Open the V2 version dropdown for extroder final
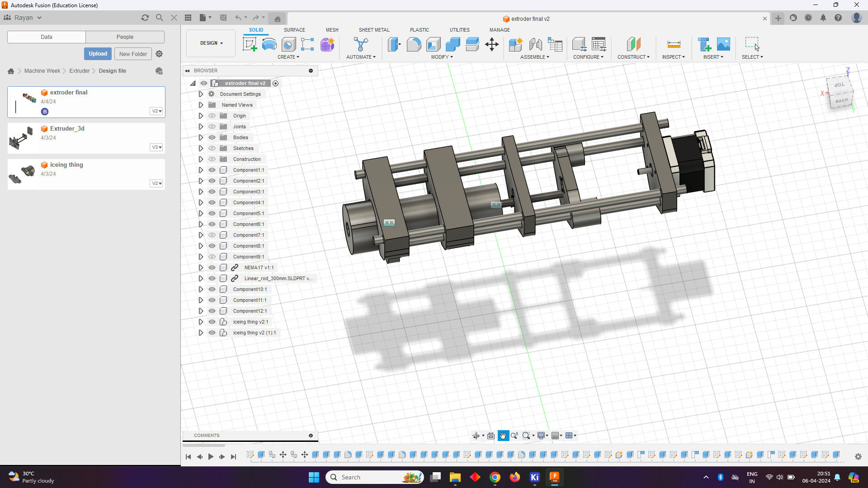Screen dimensions: 868x488 156,111
